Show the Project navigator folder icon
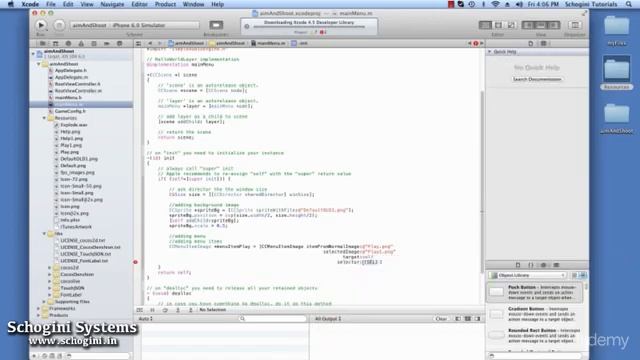The width and height of the screenshot is (640, 360). point(42,43)
